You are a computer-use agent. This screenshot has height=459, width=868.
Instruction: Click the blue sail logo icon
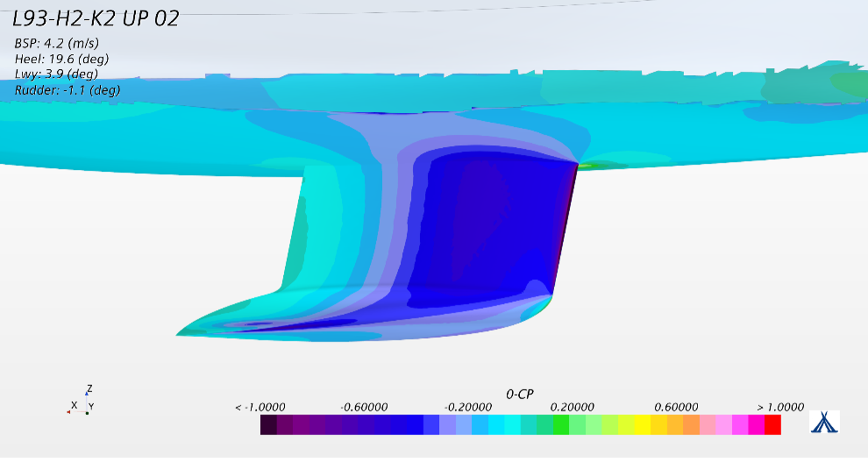point(824,422)
